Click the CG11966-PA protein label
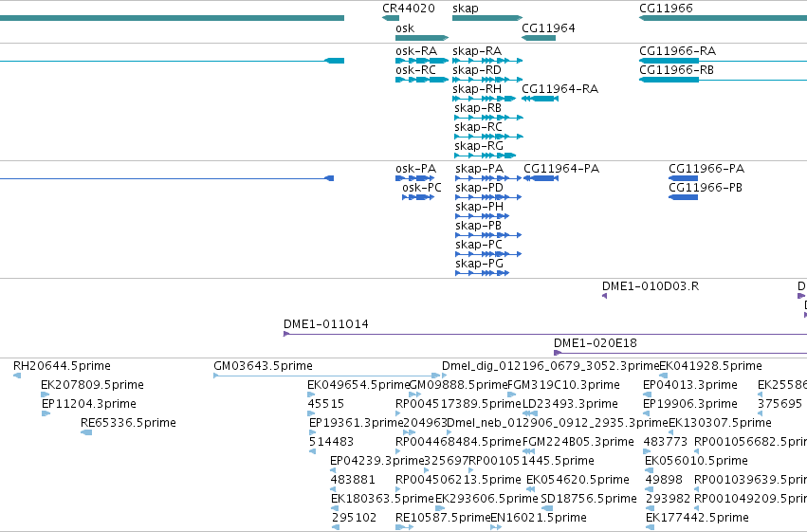The image size is (807, 532). point(706,169)
